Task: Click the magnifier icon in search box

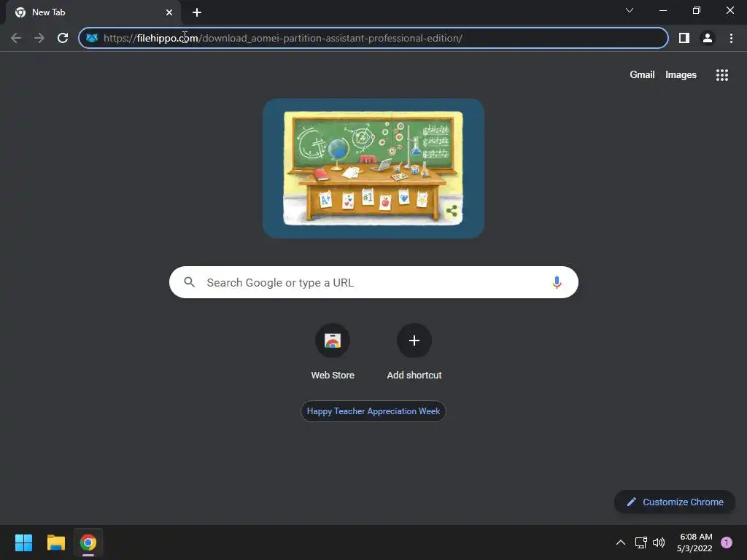Action: coord(190,282)
